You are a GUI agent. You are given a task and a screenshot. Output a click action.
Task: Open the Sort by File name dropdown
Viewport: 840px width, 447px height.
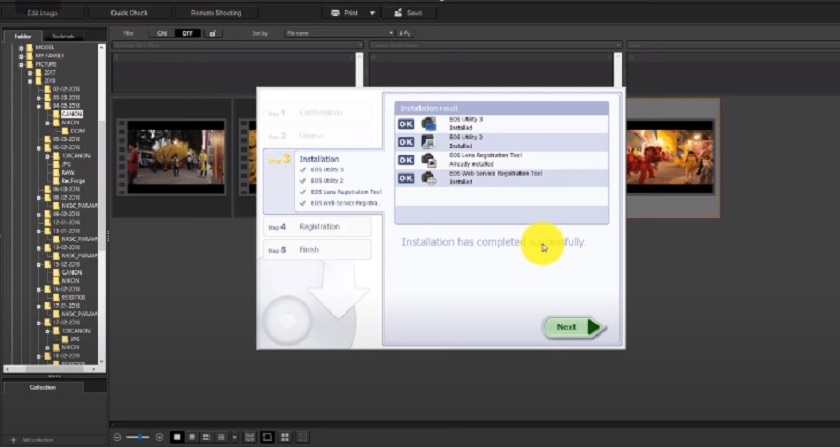(339, 33)
